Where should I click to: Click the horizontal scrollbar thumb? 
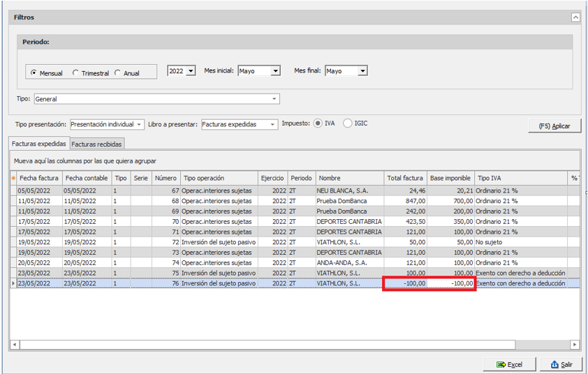coord(267,345)
